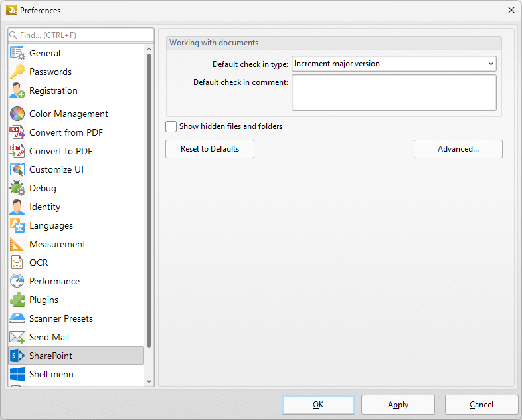522x420 pixels.
Task: Click the search magnifier icon
Action: pyautogui.click(x=13, y=35)
